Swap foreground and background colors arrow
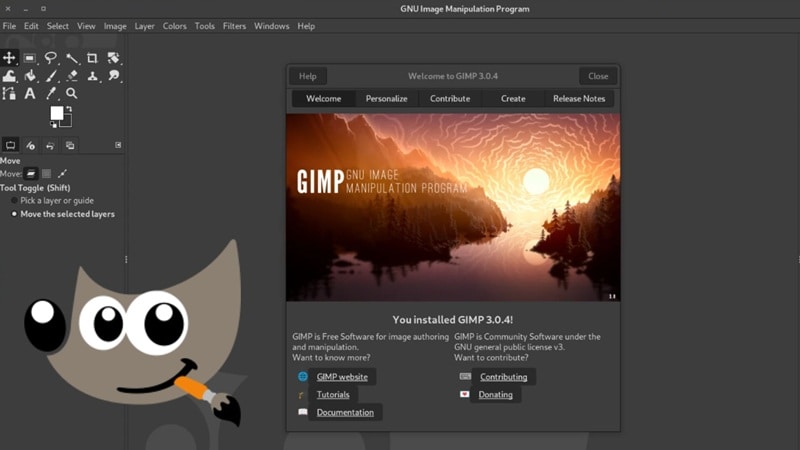Viewport: 800px width, 450px height. coord(69,109)
